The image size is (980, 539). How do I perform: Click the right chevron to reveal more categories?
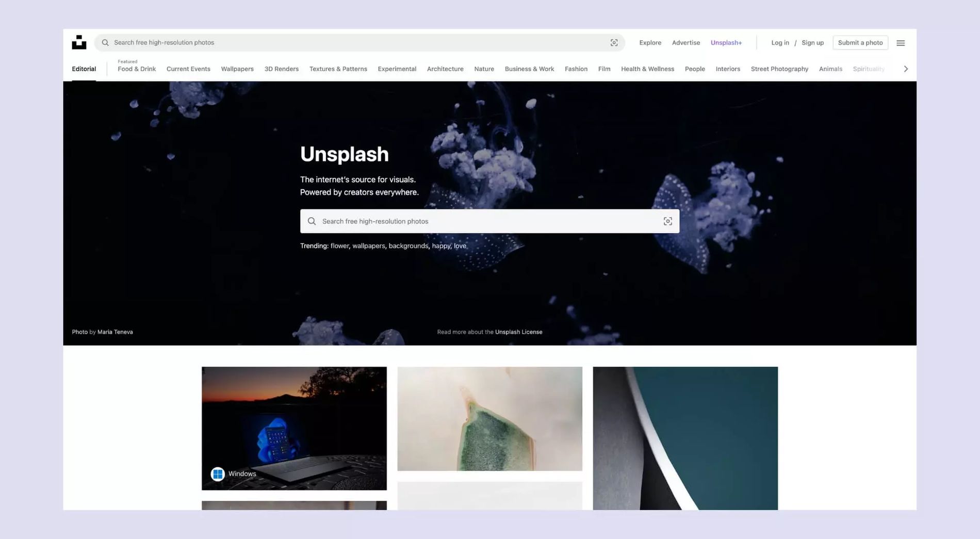tap(906, 68)
